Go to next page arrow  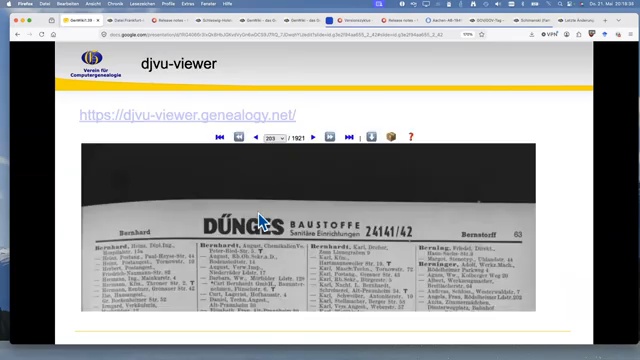click(313, 138)
